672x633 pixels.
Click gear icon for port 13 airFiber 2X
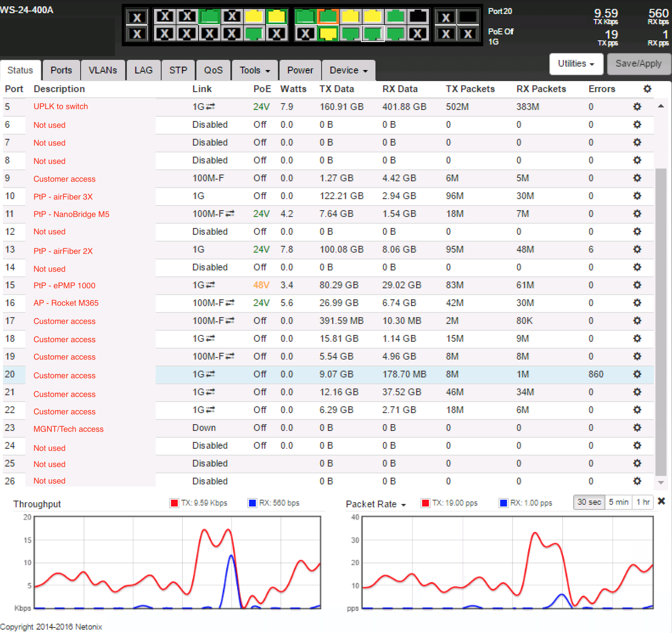tap(637, 249)
